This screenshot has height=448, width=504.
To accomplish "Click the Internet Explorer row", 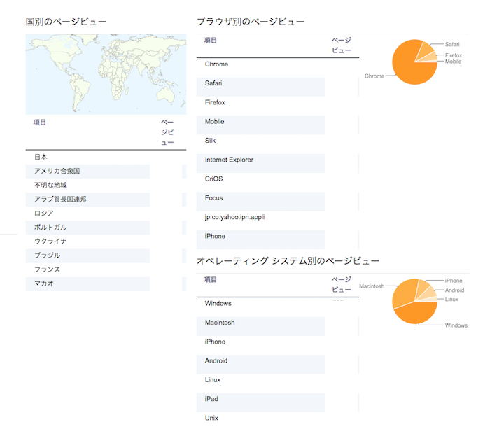I will coord(278,163).
